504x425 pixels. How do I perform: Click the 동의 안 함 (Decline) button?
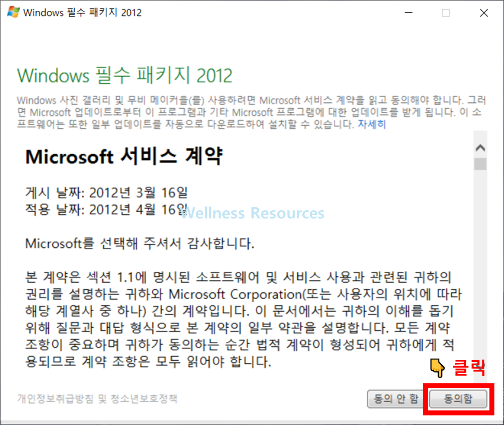pyautogui.click(x=396, y=399)
